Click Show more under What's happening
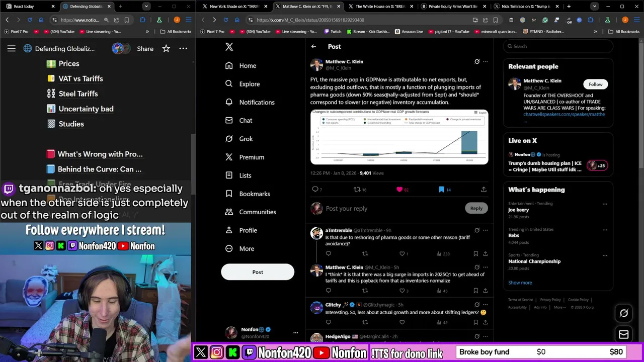The height and width of the screenshot is (362, 644). pos(520,283)
